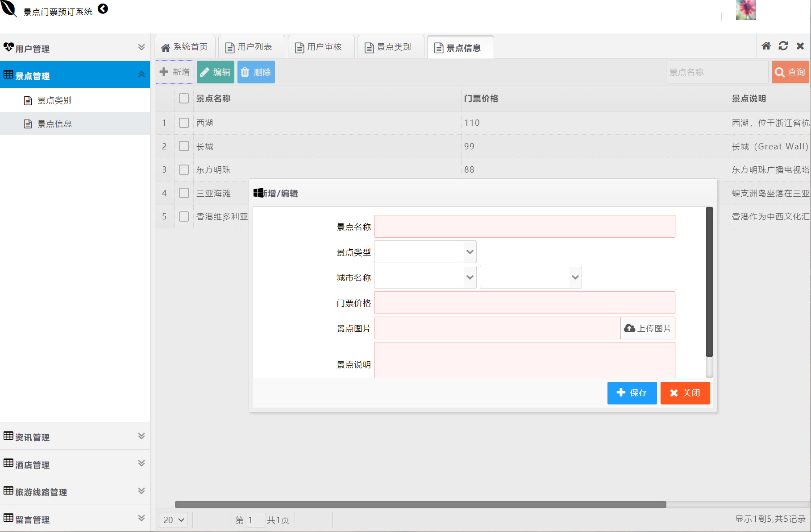The height and width of the screenshot is (532, 811).
Task: Click the 查询 search button with magnifier icon
Action: pyautogui.click(x=790, y=72)
